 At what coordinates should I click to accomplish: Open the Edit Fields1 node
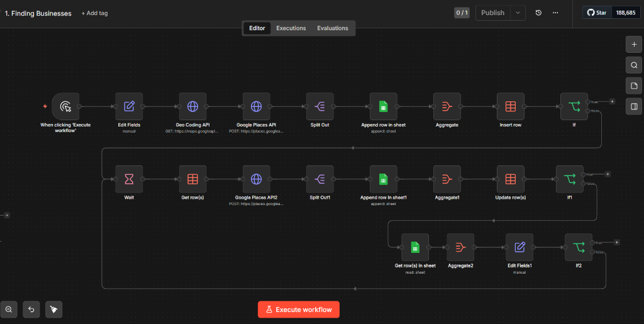pos(519,247)
